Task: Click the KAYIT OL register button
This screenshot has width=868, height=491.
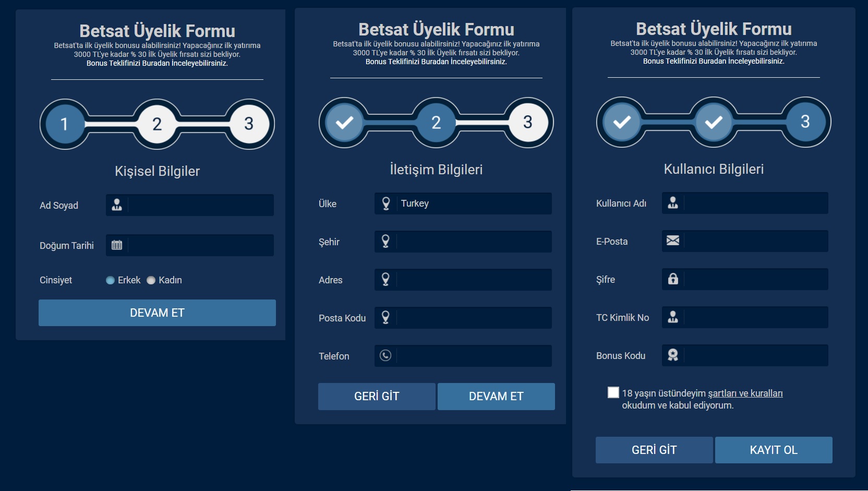Action: point(774,450)
